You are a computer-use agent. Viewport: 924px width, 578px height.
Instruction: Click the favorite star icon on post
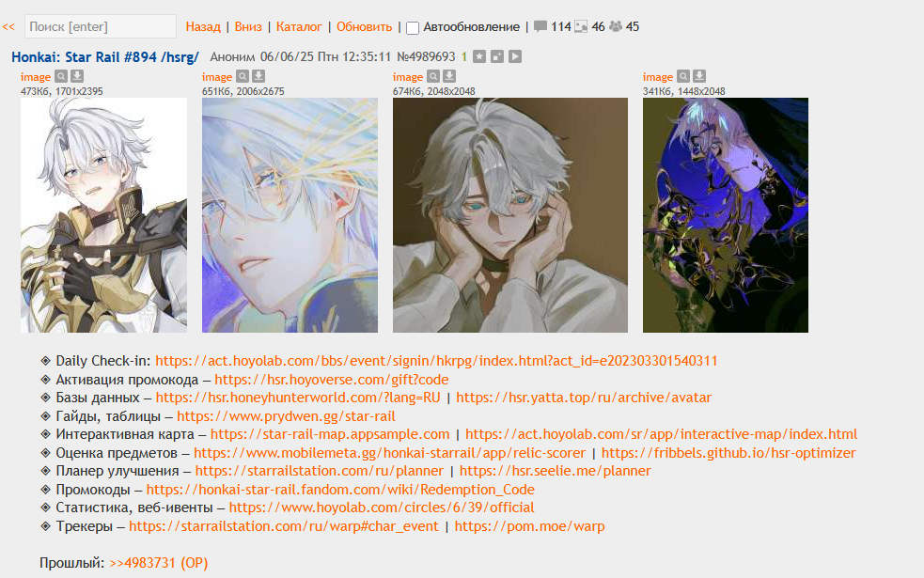tap(479, 56)
